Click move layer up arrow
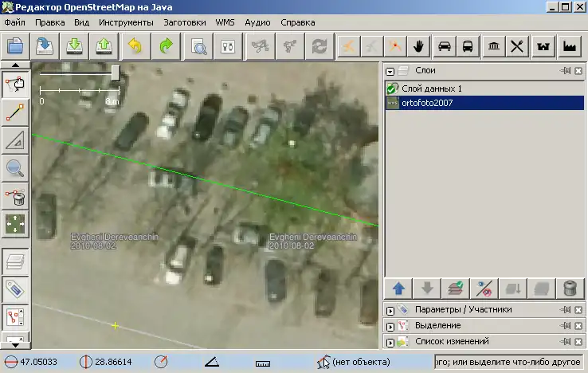The width and height of the screenshot is (588, 373). 398,288
